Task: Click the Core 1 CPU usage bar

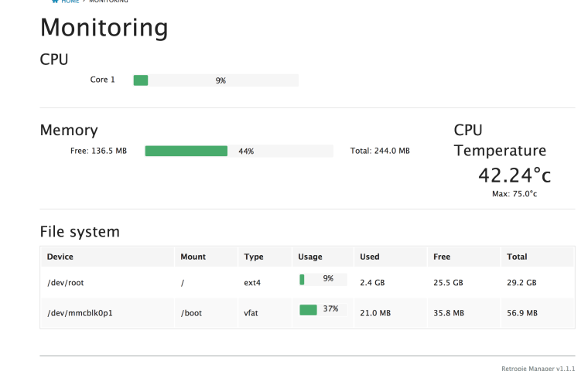Action: [x=215, y=80]
